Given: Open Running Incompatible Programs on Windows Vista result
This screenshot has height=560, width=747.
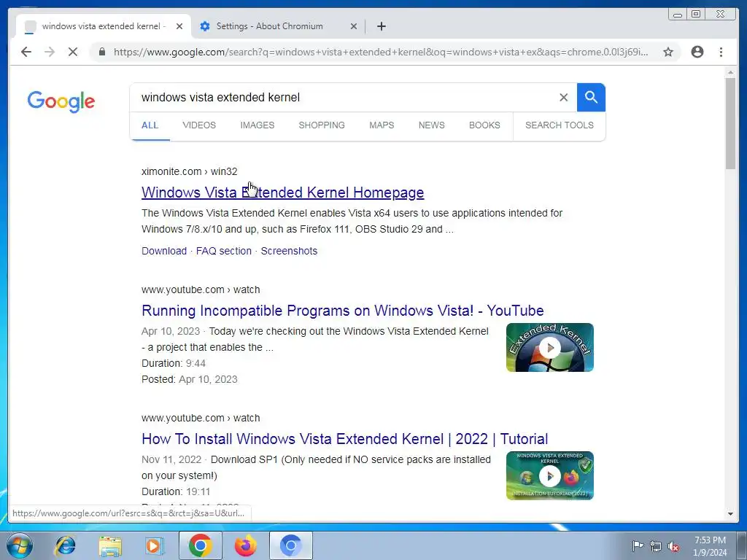Looking at the screenshot, I should (343, 311).
